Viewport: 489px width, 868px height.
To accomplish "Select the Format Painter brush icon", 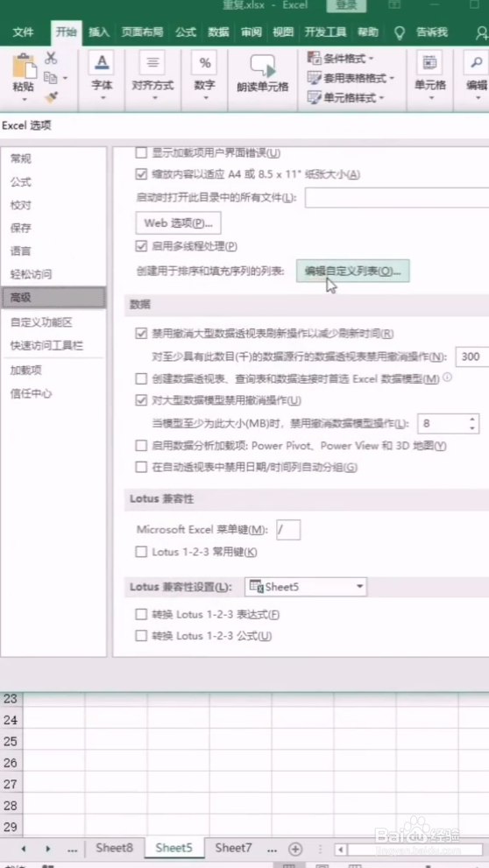I will tap(51, 97).
